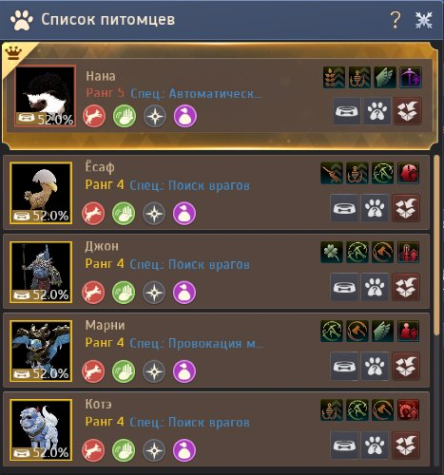Toggle green hand pickup icon for Ёсаф

[x=124, y=213]
